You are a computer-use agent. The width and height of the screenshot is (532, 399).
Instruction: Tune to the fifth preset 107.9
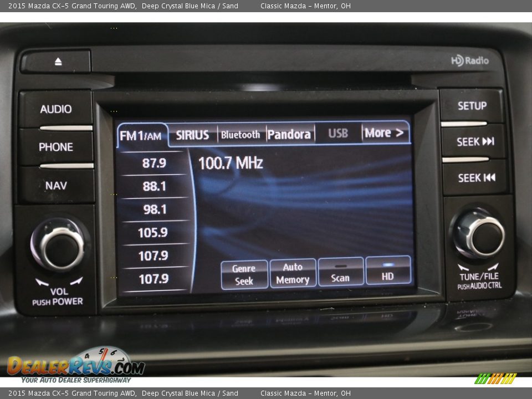pos(154,255)
